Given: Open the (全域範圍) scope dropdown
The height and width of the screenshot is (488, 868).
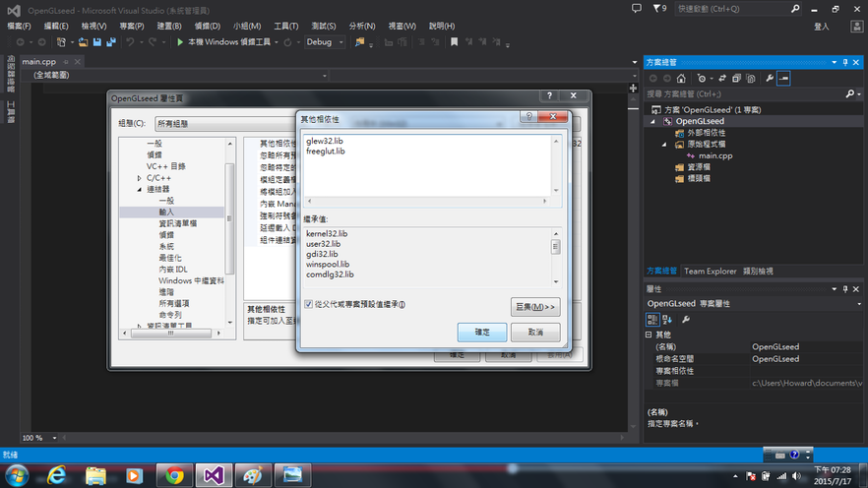Looking at the screenshot, I should pyautogui.click(x=179, y=75).
